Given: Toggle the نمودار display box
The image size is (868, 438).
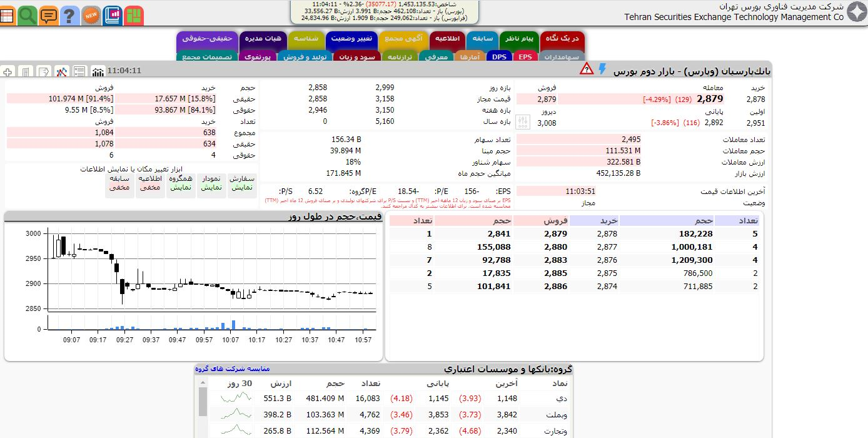Looking at the screenshot, I should coord(211,183).
